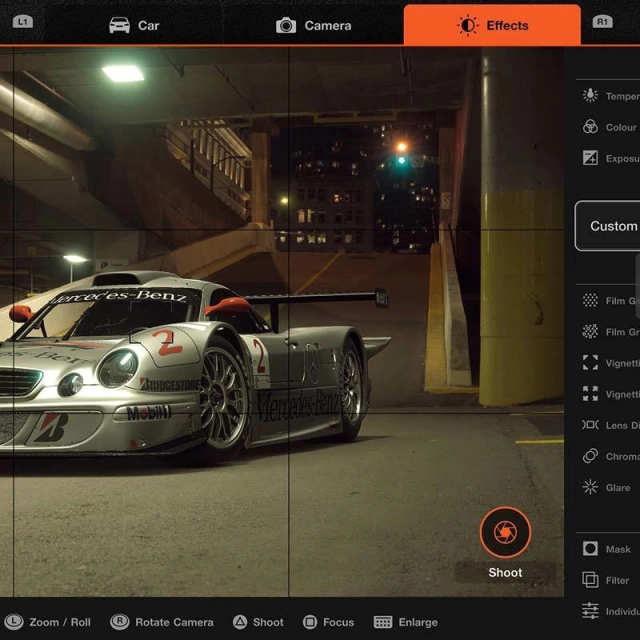The height and width of the screenshot is (640, 640).
Task: Select the Lens Distortion effect icon
Action: 590,425
